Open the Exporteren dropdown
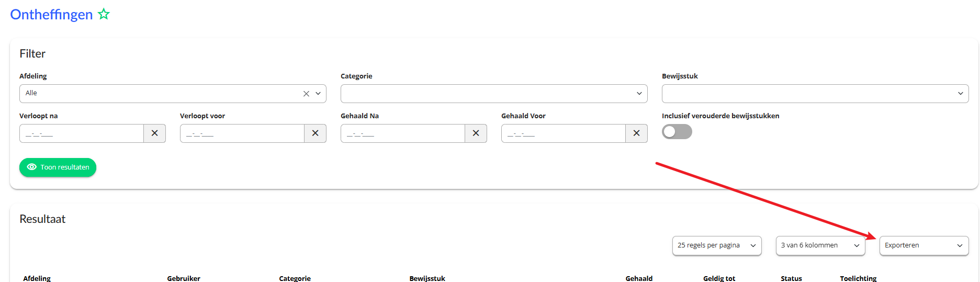Viewport: 980px width, 282px height. tap(924, 245)
